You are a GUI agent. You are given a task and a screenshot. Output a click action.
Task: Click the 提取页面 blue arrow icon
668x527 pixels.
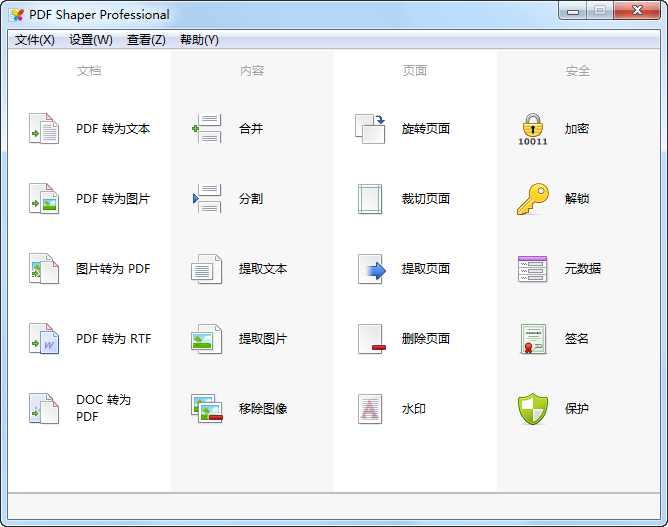(x=371, y=269)
